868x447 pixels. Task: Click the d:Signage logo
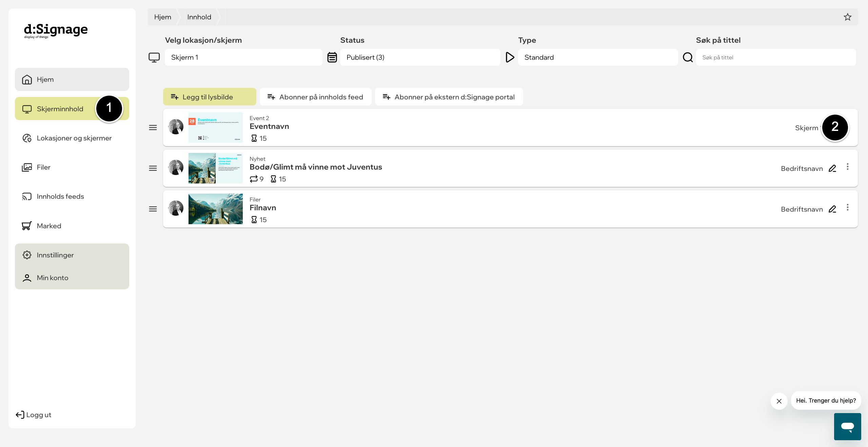point(56,31)
